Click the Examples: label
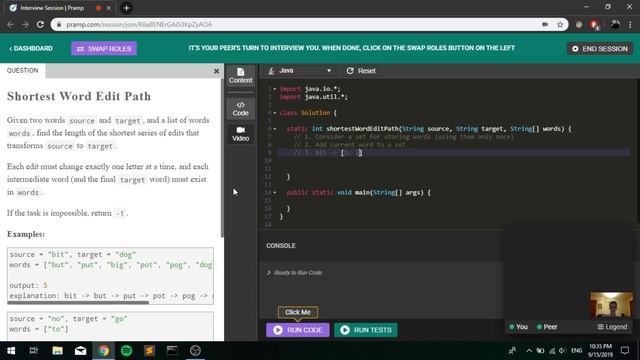The width and height of the screenshot is (640, 360). coord(26,234)
